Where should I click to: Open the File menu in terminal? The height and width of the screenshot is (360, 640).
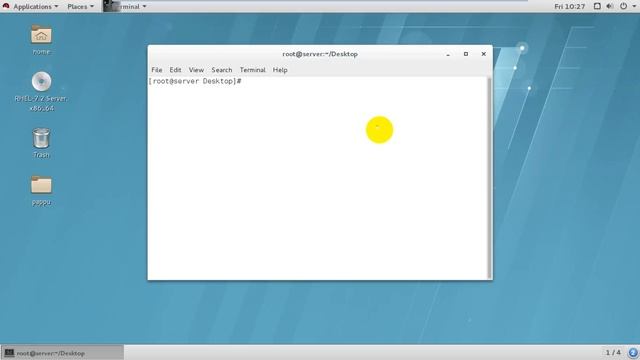pos(157,70)
